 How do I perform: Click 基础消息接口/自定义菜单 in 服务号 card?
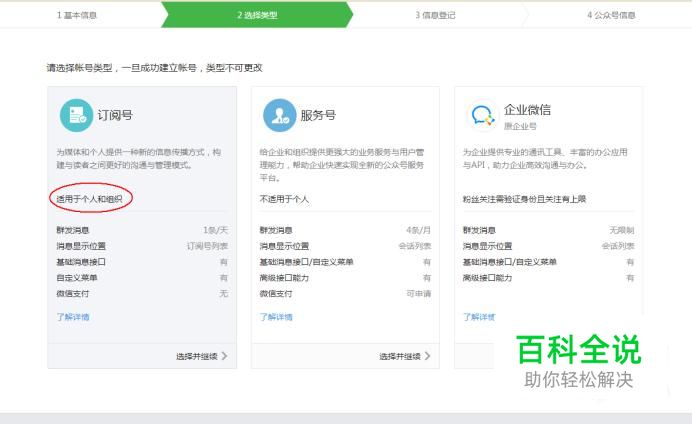[306, 262]
